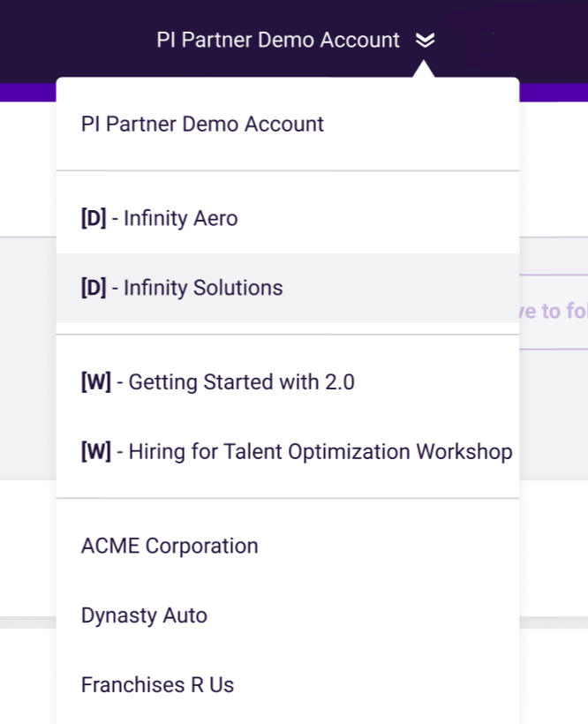Click the dropdown's pointer arrow below the chevron
588x724 pixels.
(426, 70)
